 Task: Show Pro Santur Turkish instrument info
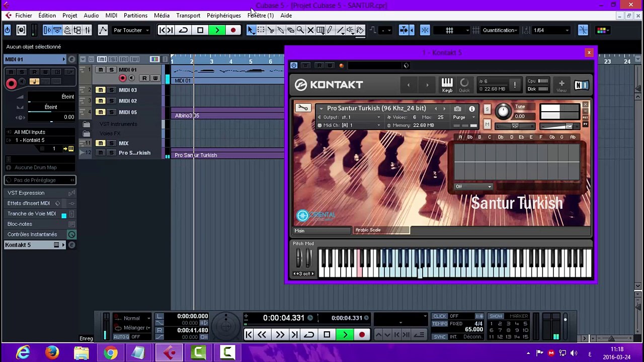(x=472, y=109)
